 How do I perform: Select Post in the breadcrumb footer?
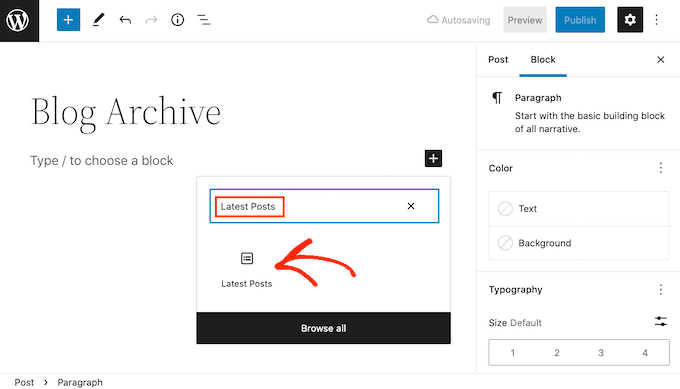coord(24,382)
